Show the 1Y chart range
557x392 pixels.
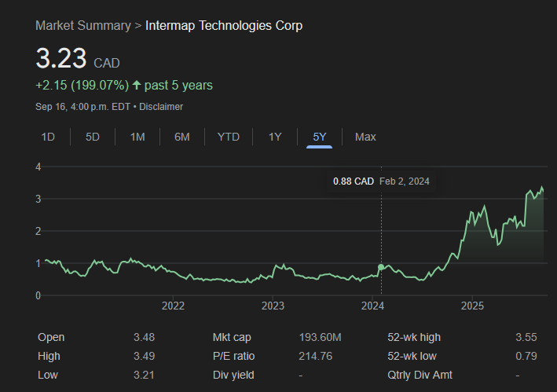[275, 137]
